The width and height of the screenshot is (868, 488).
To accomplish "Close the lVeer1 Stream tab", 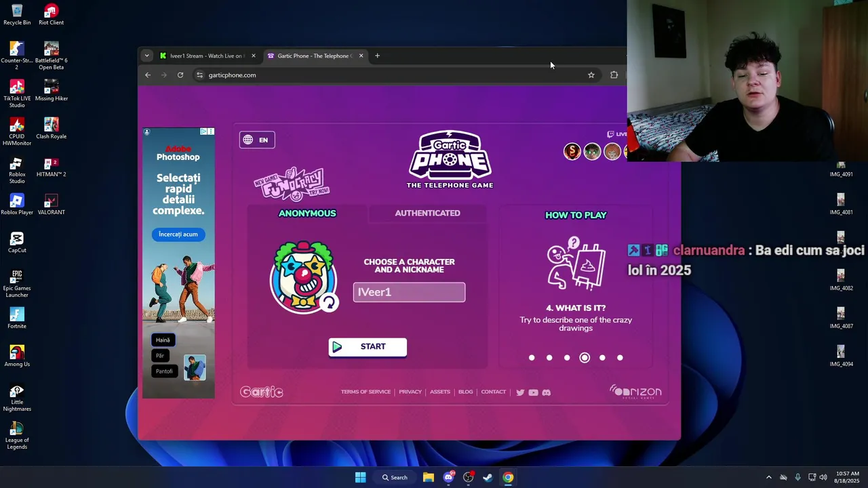I will [x=254, y=56].
